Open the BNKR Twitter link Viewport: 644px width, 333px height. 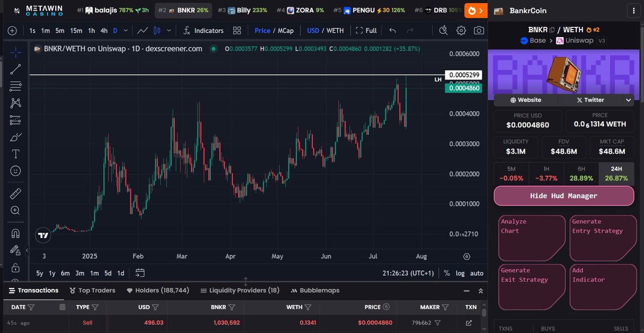click(590, 100)
